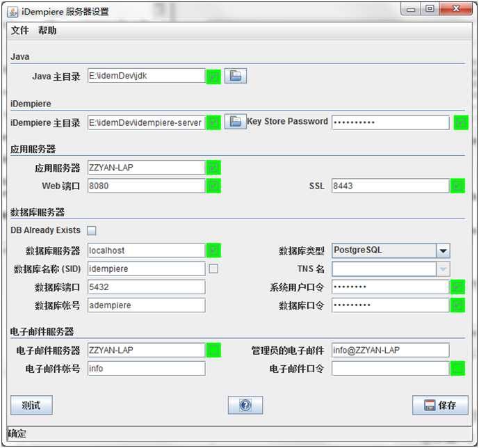Click green status indicator beside iDempiere home field
This screenshot has height=448, width=479.
click(x=213, y=122)
